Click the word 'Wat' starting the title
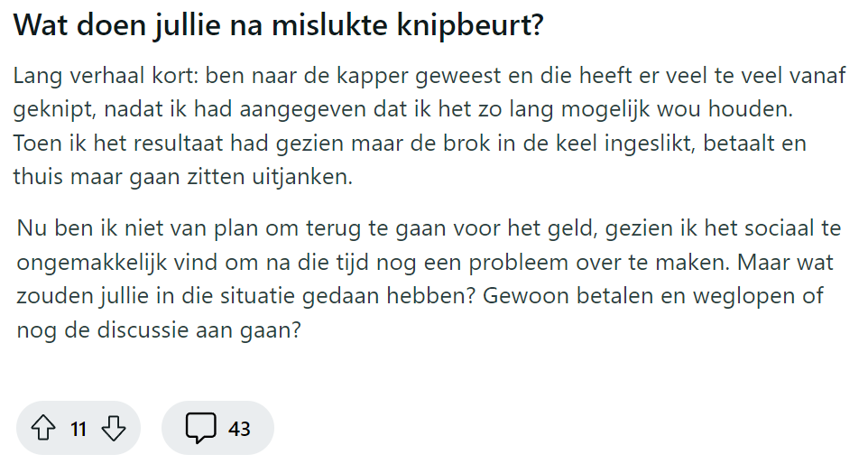The width and height of the screenshot is (868, 473). tap(38, 26)
